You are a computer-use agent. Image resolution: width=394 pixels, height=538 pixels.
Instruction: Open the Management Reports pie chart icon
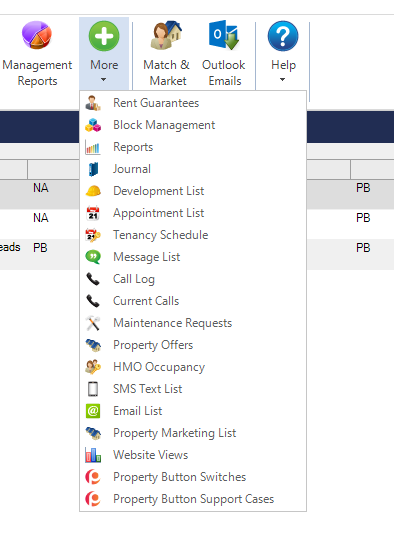(x=37, y=35)
